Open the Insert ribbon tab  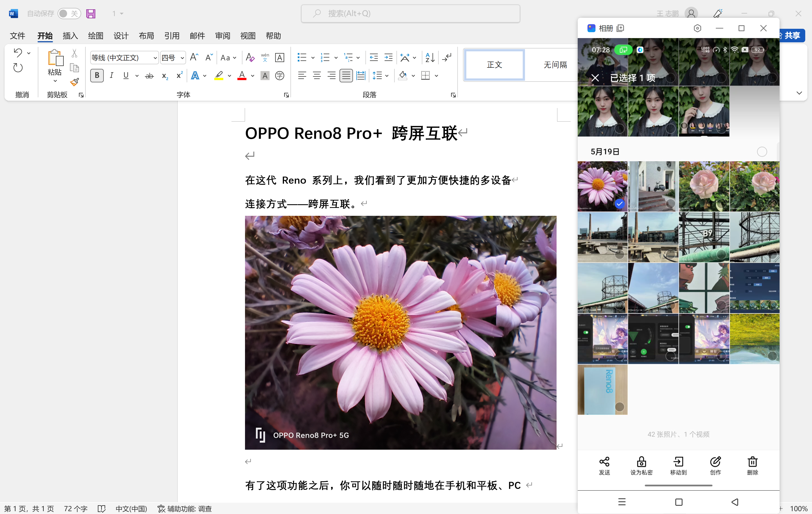(x=70, y=36)
